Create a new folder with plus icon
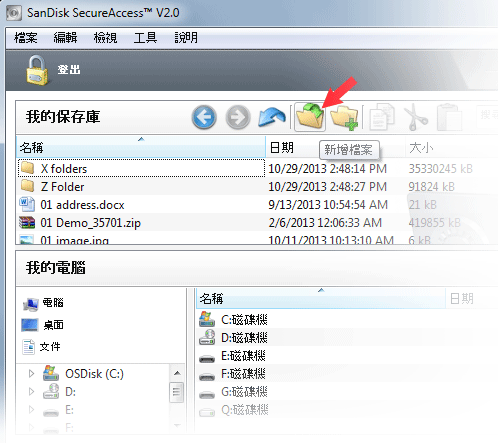 point(344,117)
